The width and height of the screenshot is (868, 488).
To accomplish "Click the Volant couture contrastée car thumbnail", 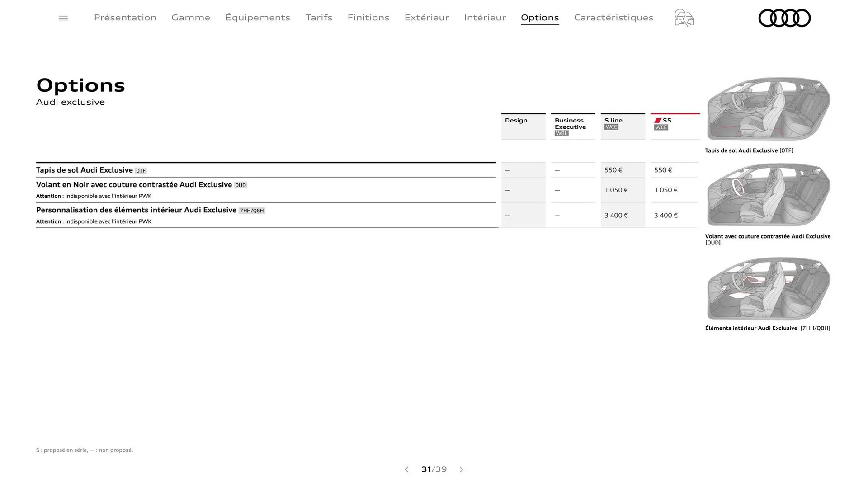I will coord(768,194).
